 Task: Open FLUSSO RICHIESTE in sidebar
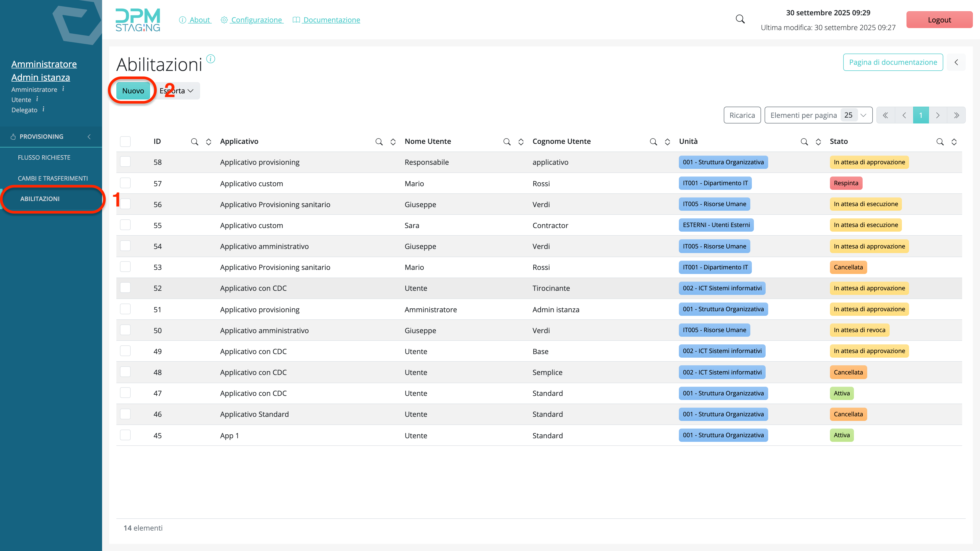point(44,157)
